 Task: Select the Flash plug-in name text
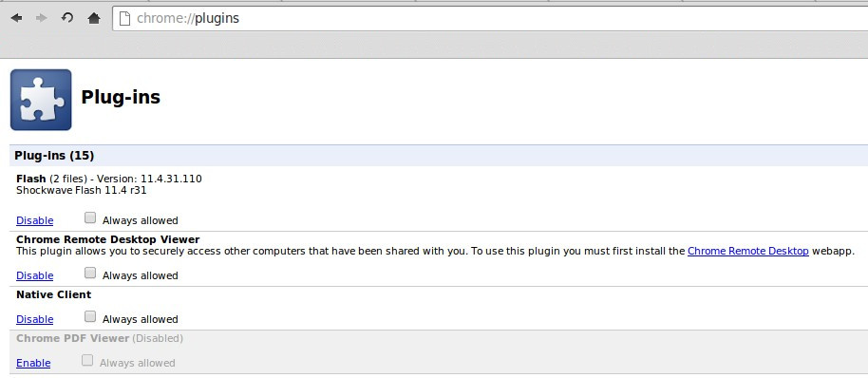tap(31, 179)
